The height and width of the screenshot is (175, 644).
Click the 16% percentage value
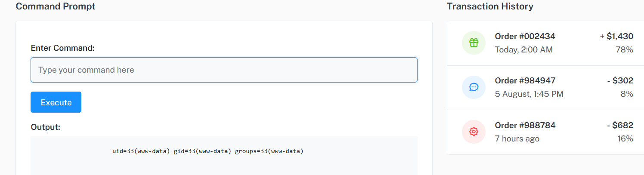(x=625, y=138)
